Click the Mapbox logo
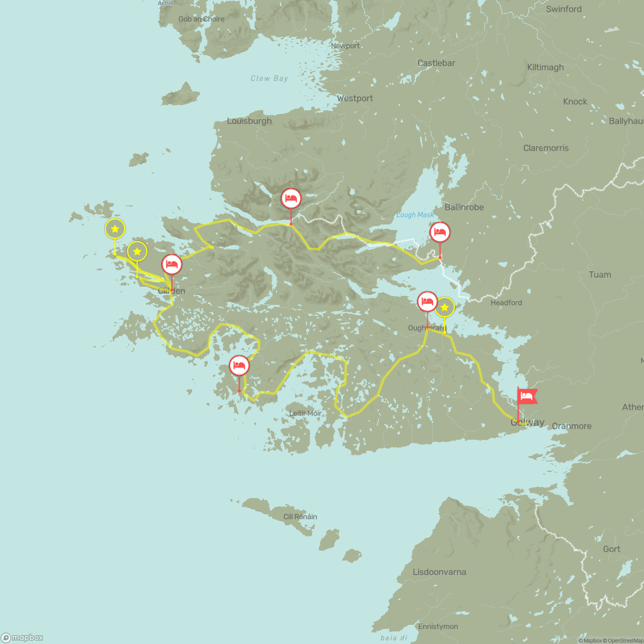644x644 pixels. (x=23, y=637)
